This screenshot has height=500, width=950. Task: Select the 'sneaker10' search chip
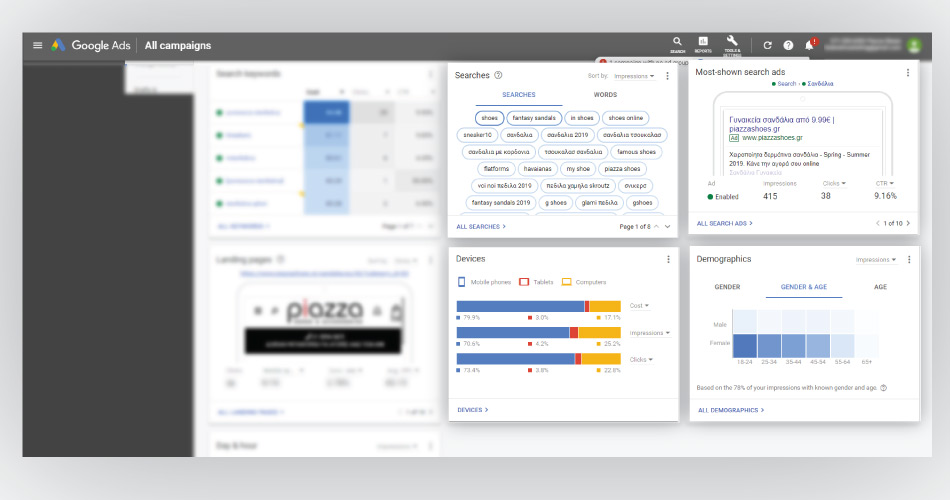pos(477,135)
